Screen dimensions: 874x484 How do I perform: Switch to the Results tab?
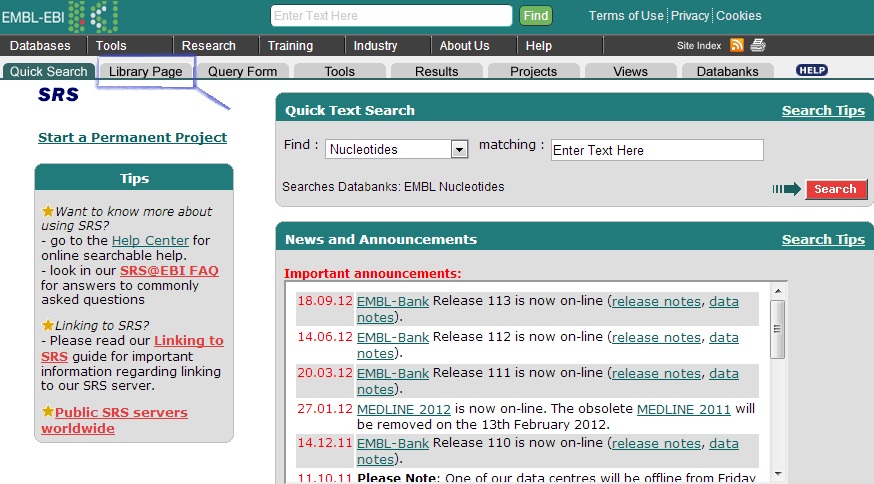[436, 71]
